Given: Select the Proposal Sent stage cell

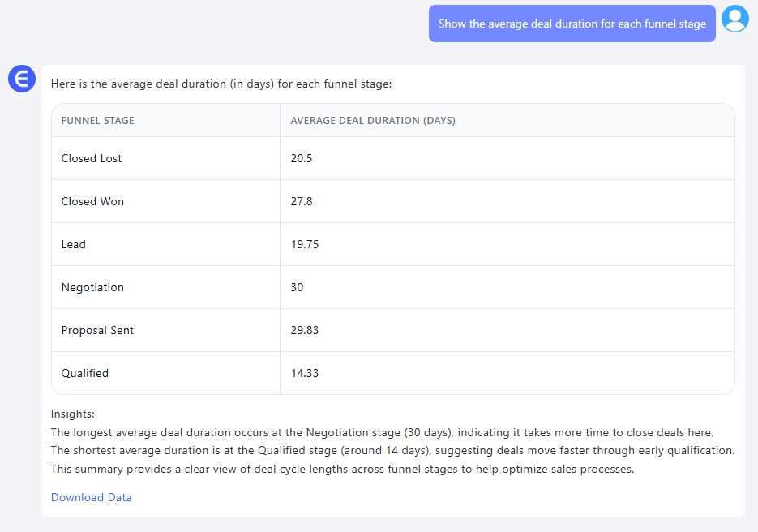Looking at the screenshot, I should tap(97, 331).
